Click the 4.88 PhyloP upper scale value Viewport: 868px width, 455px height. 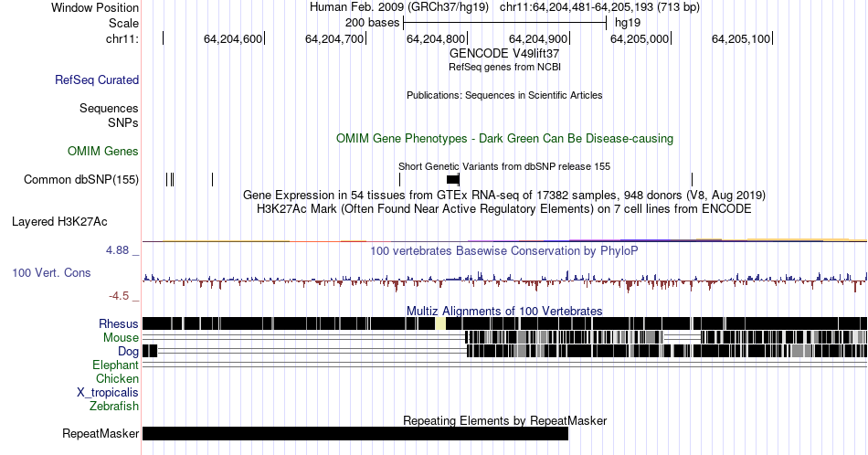pyautogui.click(x=117, y=250)
